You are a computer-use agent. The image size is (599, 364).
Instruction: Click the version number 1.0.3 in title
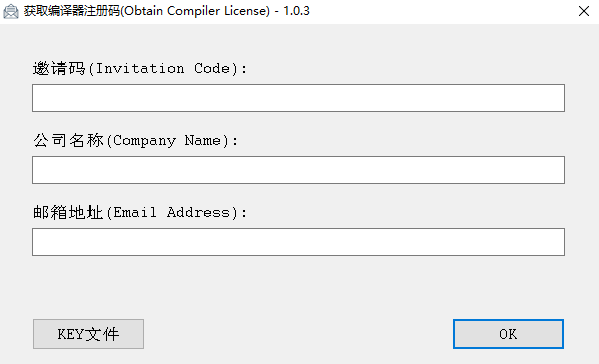coord(296,11)
